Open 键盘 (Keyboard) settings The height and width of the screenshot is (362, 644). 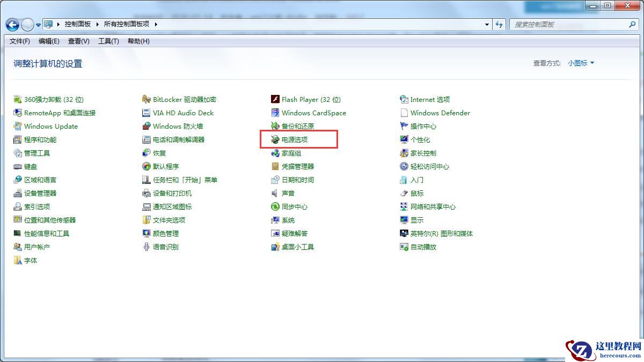34,166
